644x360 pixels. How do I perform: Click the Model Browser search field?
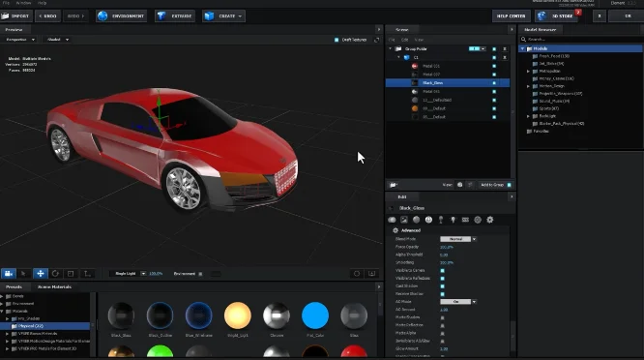[581, 40]
